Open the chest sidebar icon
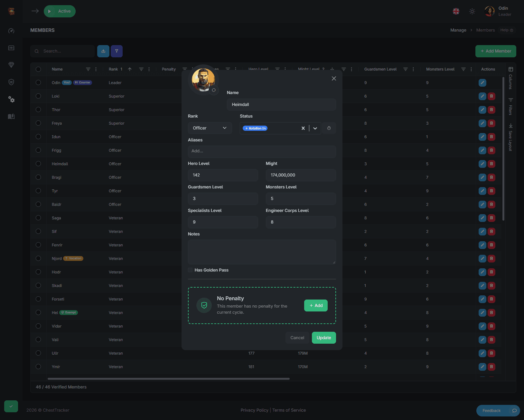 (11, 48)
